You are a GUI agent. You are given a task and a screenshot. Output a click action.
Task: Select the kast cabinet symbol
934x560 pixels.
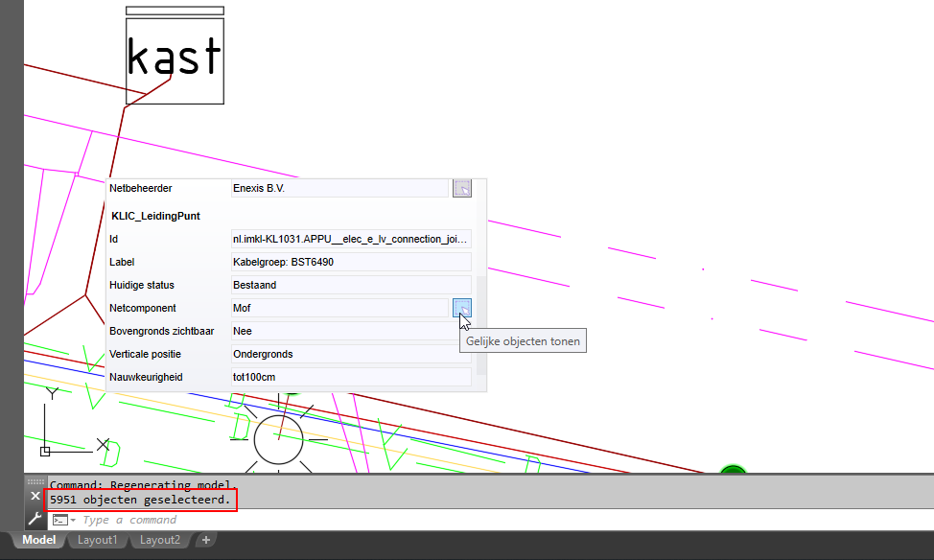coord(175,58)
